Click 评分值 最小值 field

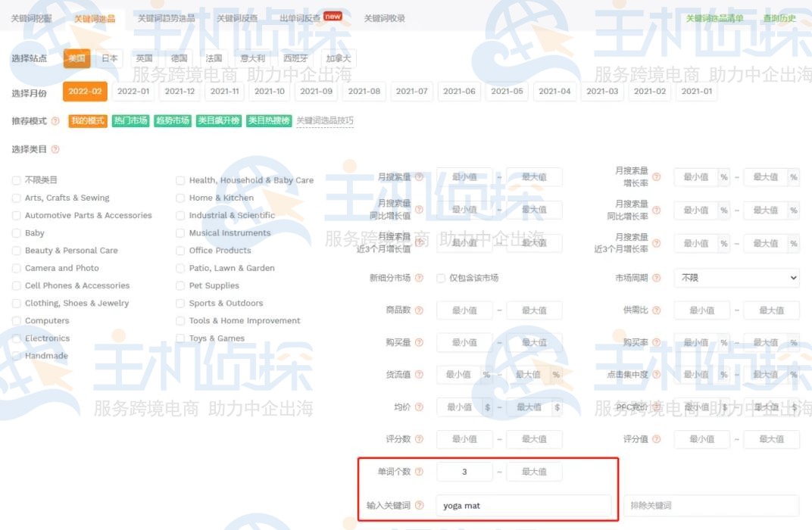[701, 439]
